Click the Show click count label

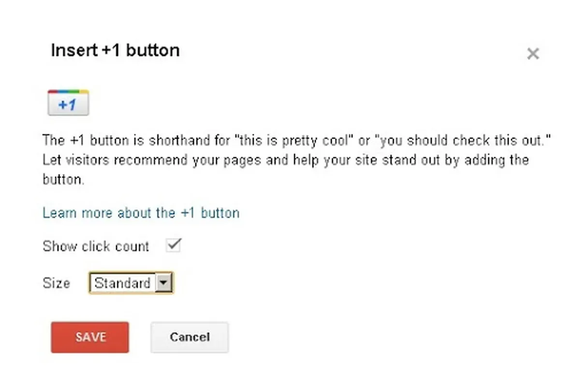coord(96,246)
